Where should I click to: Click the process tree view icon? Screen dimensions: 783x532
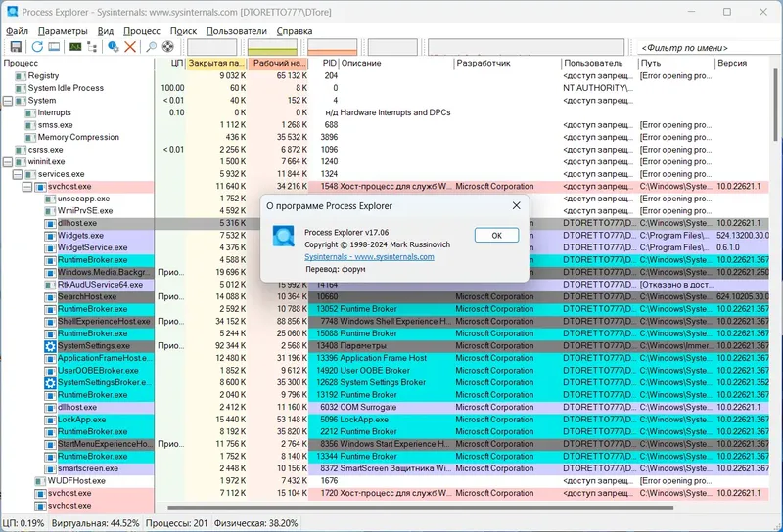[92, 47]
